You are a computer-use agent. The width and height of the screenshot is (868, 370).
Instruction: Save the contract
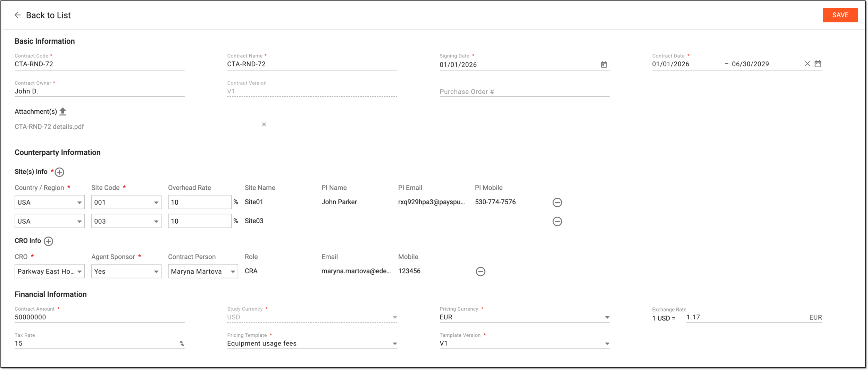(x=840, y=15)
